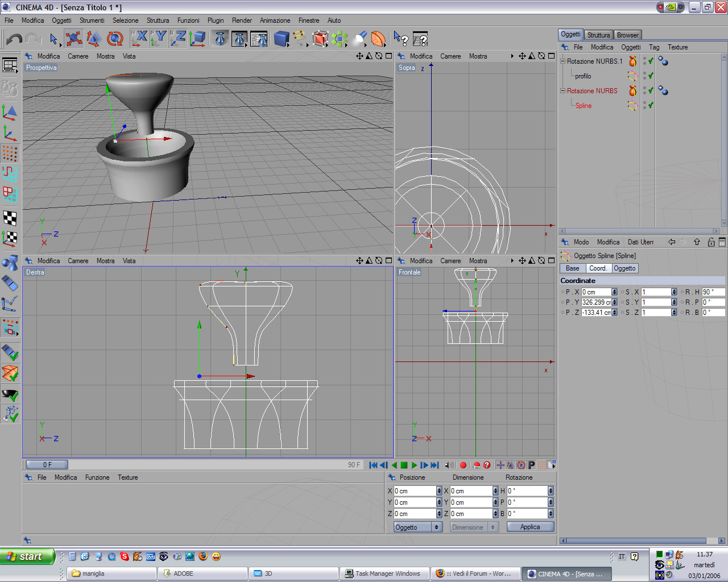Open the Plugin menu
The width and height of the screenshot is (728, 582).
(x=215, y=20)
